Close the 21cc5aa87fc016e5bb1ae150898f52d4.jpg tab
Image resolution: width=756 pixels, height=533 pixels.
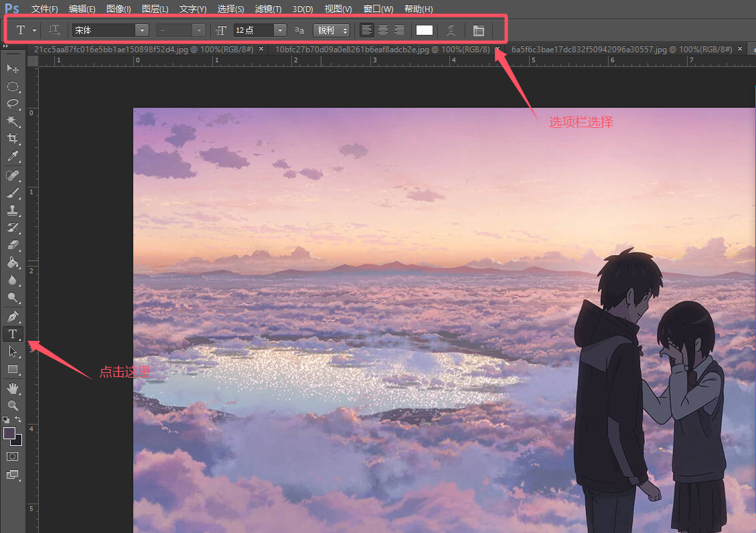click(x=261, y=49)
